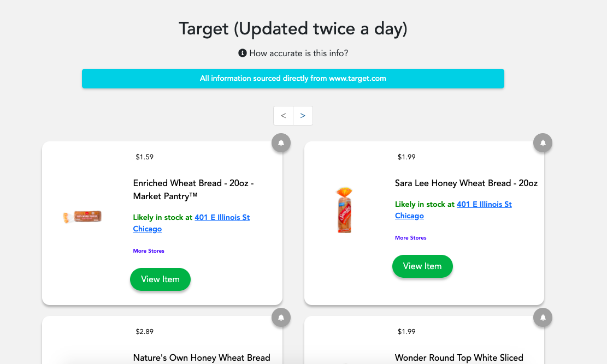607x364 pixels.
Task: Click the Wonder Round Top White Sliced title
Action: pyautogui.click(x=459, y=358)
